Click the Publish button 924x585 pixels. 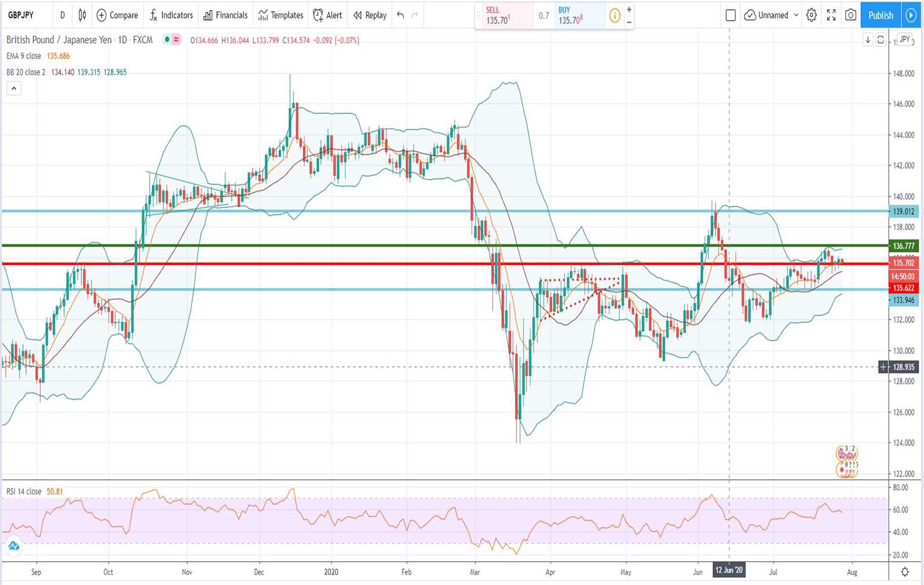(x=880, y=15)
